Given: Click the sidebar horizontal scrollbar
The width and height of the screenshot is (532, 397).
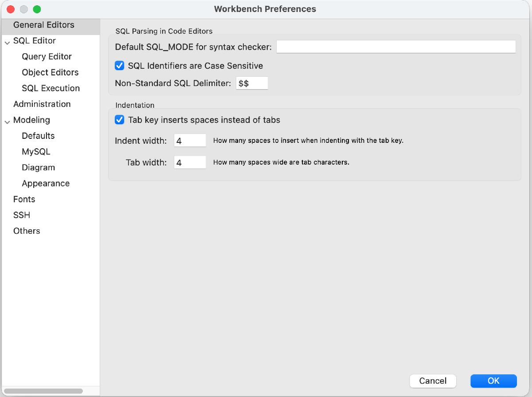Looking at the screenshot, I should point(43,391).
